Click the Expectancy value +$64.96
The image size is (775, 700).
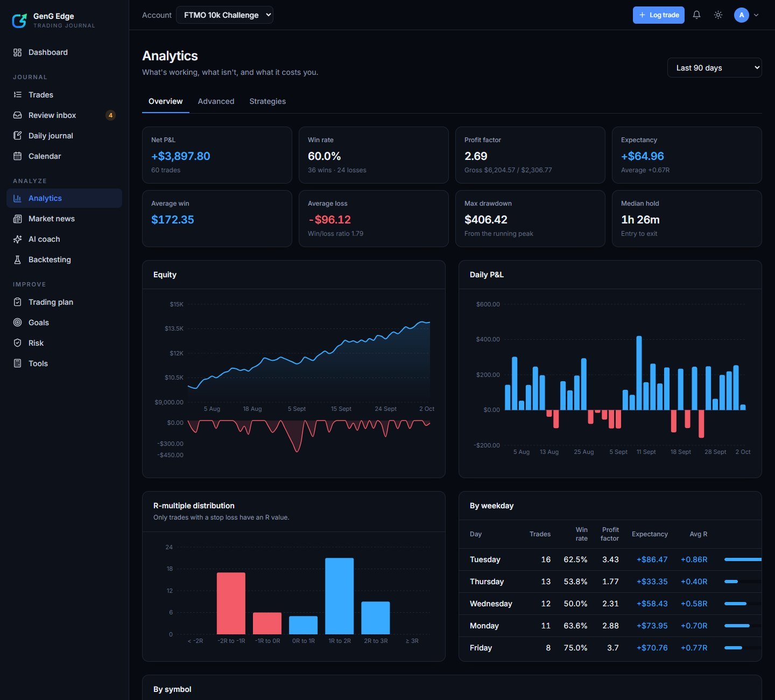coord(643,156)
